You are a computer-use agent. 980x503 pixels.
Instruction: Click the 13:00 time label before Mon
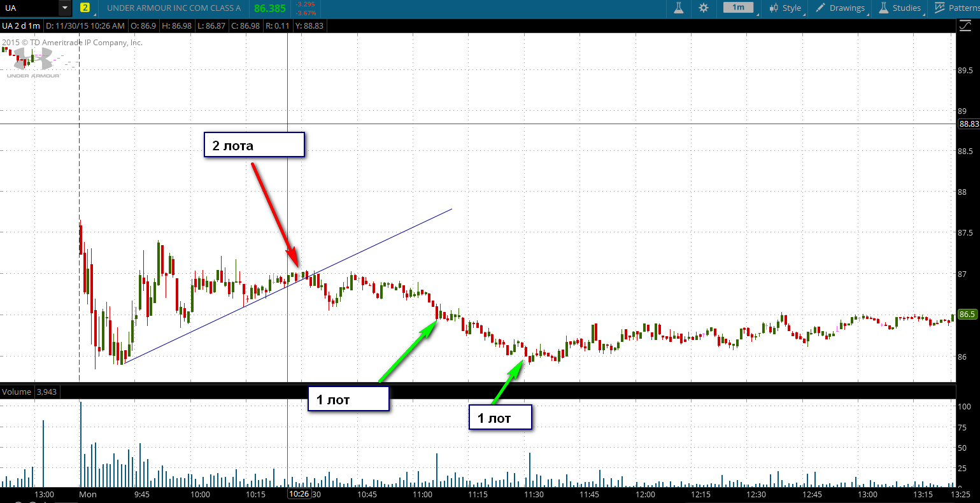44,494
